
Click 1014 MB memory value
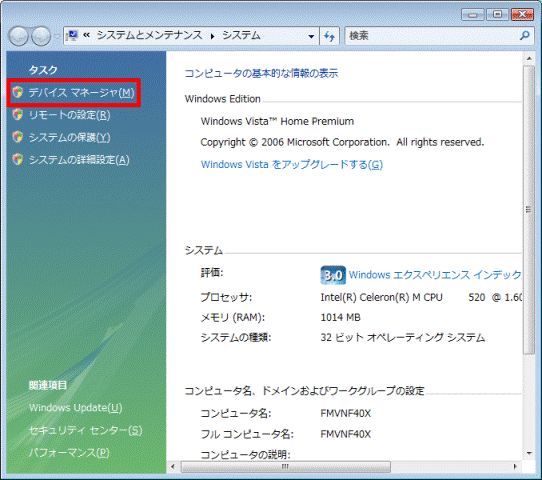pos(340,317)
